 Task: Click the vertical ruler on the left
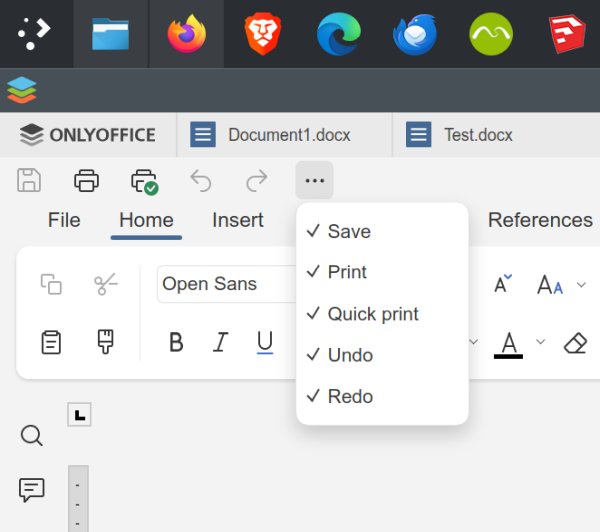click(x=78, y=498)
